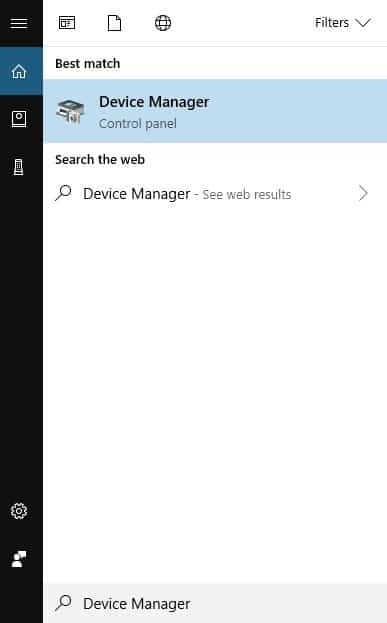Select the Control panel subtitle text
The height and width of the screenshot is (623, 387).
(138, 124)
